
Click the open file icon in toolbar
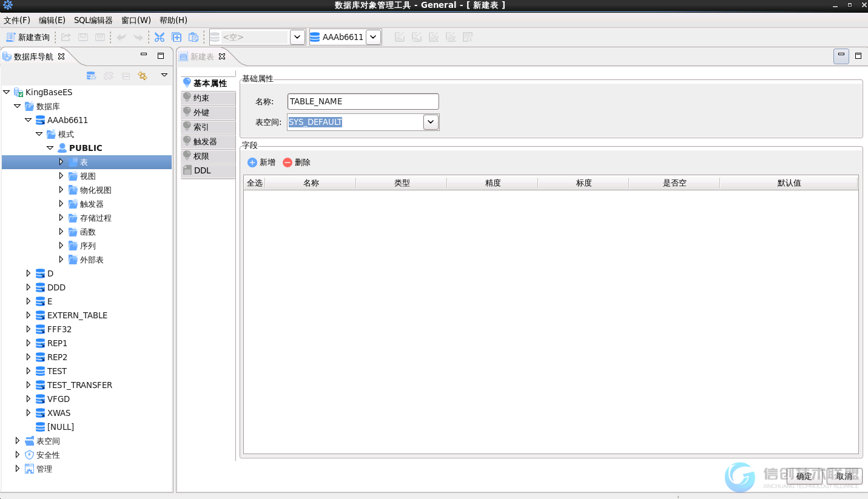(x=66, y=37)
